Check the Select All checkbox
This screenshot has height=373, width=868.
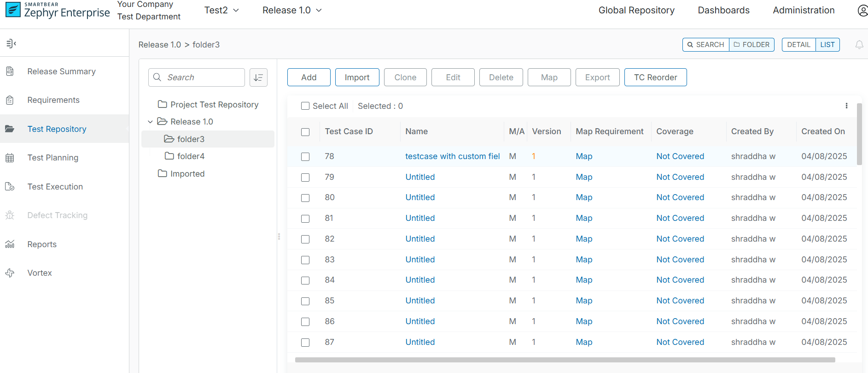pos(305,106)
